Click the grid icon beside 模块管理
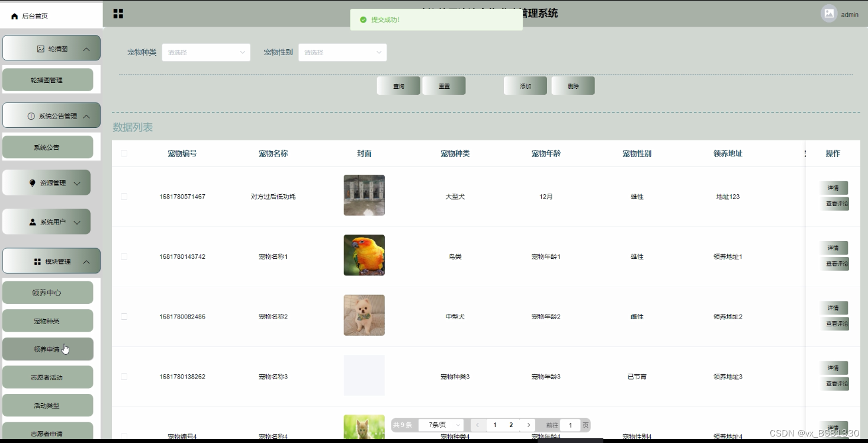This screenshot has width=868, height=443. (37, 262)
